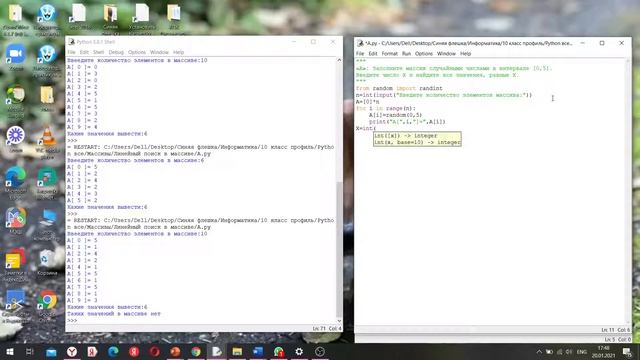The height and width of the screenshot is (360, 640).
Task: Open the taskbar clock and date
Action: (x=604, y=351)
